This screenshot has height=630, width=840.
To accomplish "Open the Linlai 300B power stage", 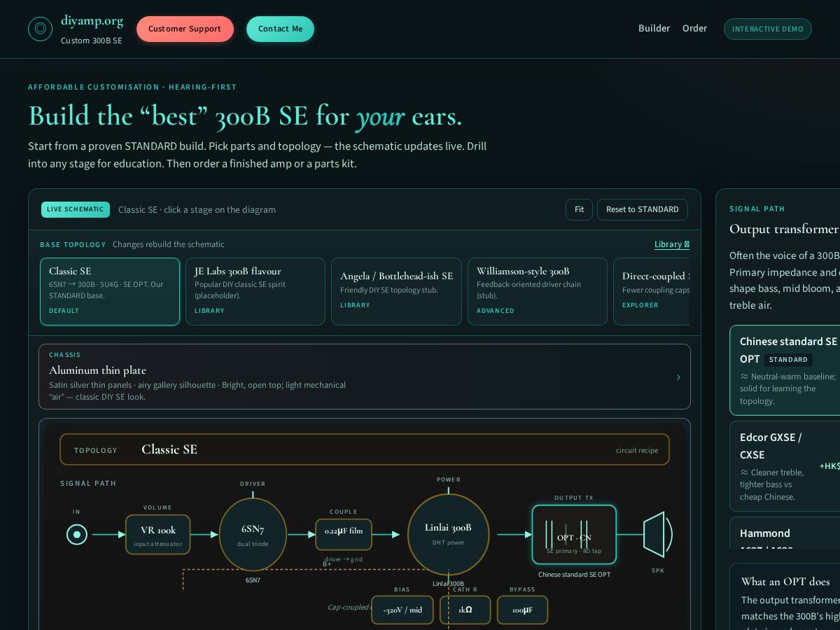I will coord(448,534).
